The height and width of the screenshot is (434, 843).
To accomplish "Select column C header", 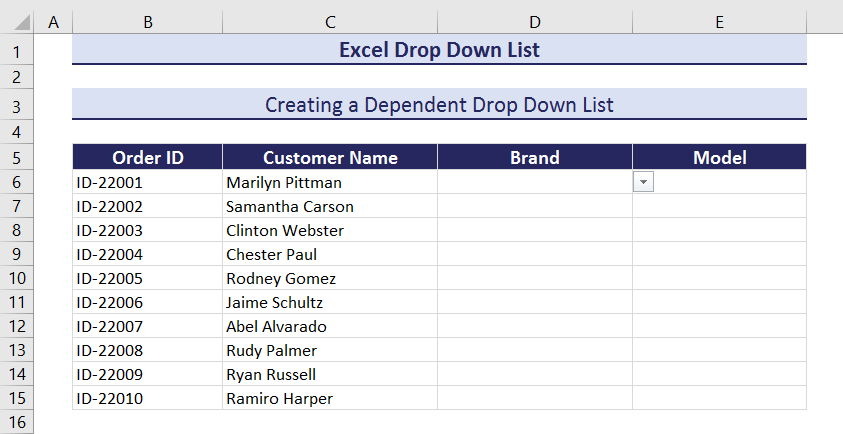I will (329, 22).
